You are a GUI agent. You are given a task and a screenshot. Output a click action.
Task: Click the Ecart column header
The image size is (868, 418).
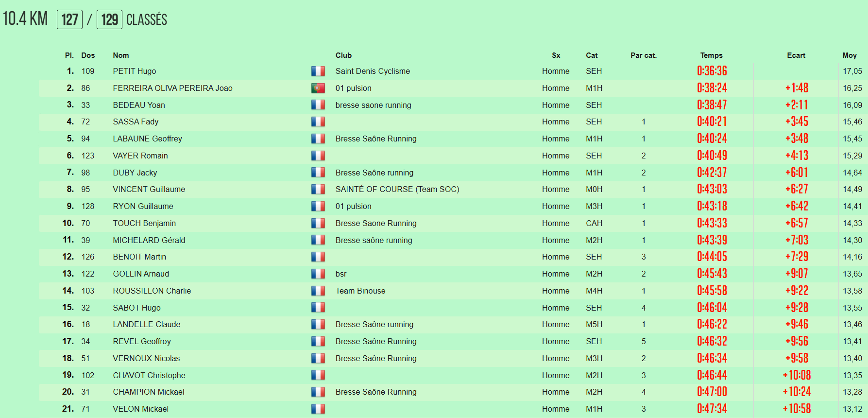pos(796,55)
